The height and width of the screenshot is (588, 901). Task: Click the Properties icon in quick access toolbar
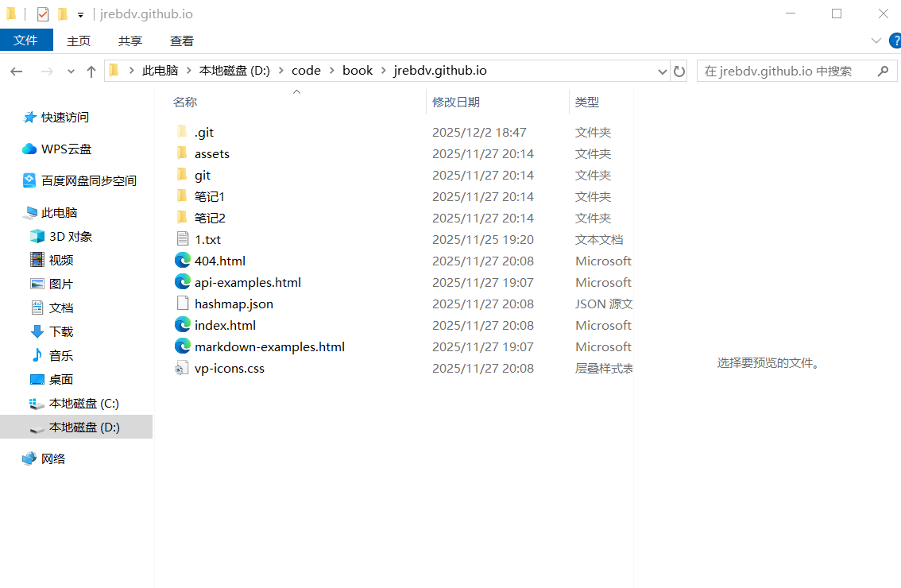click(43, 14)
